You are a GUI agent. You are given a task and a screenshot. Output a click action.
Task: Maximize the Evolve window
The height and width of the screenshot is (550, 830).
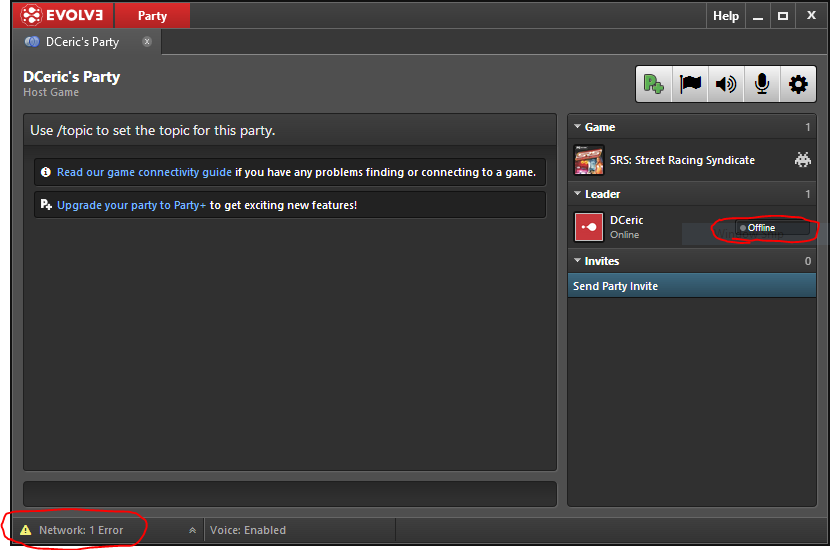tap(783, 16)
